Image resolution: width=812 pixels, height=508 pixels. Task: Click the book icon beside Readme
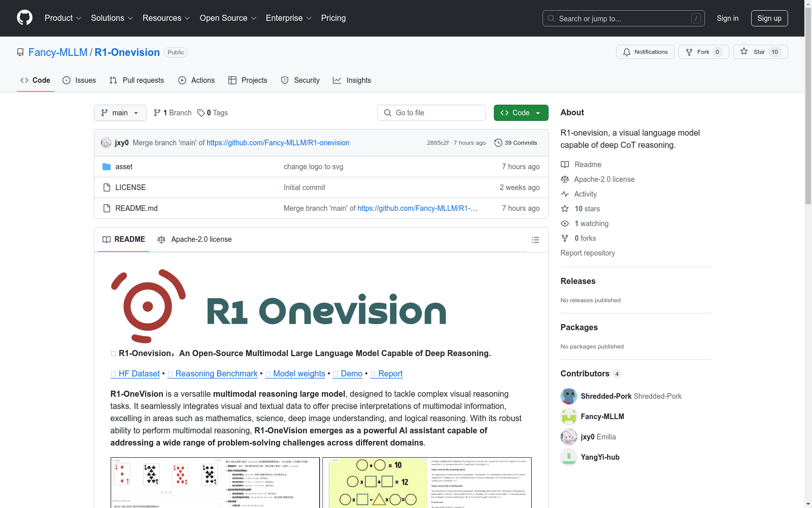point(565,165)
